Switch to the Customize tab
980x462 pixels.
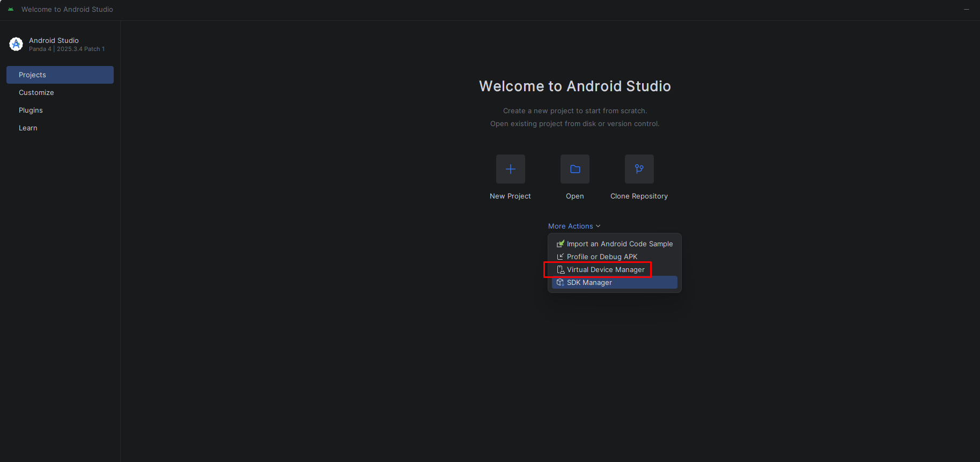[x=60, y=92]
